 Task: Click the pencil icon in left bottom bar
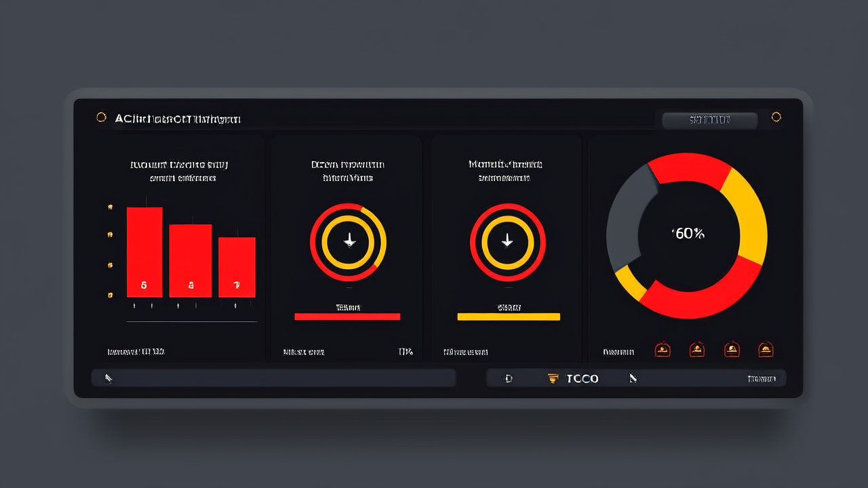pyautogui.click(x=108, y=378)
